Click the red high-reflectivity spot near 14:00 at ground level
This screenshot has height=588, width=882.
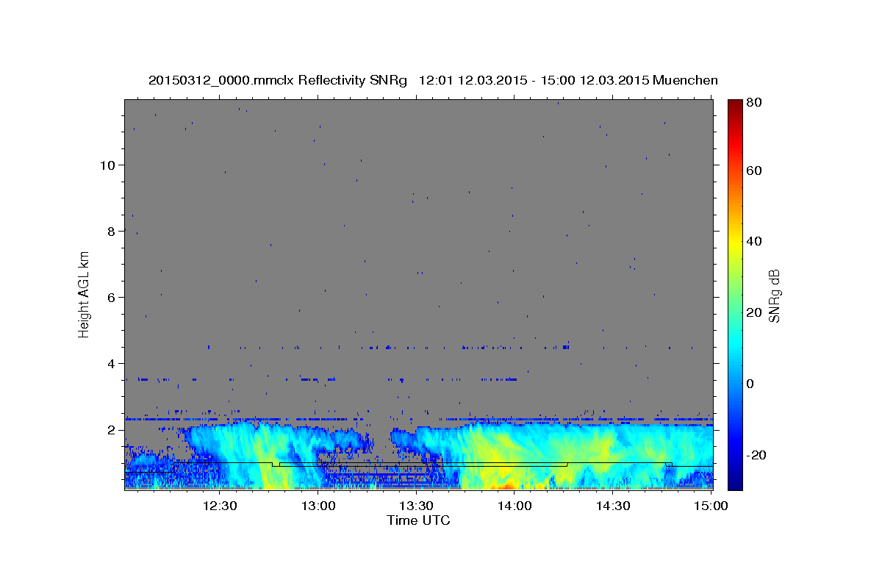coord(504,487)
